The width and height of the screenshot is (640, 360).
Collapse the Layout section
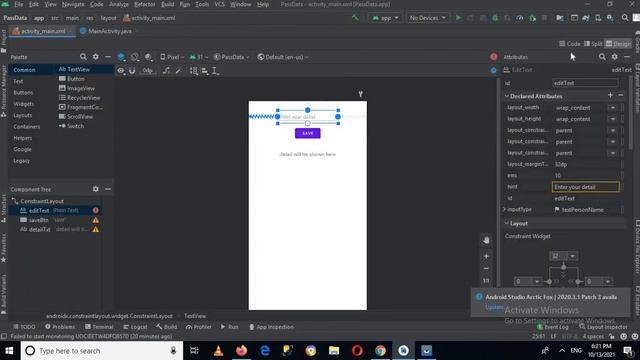pos(507,223)
